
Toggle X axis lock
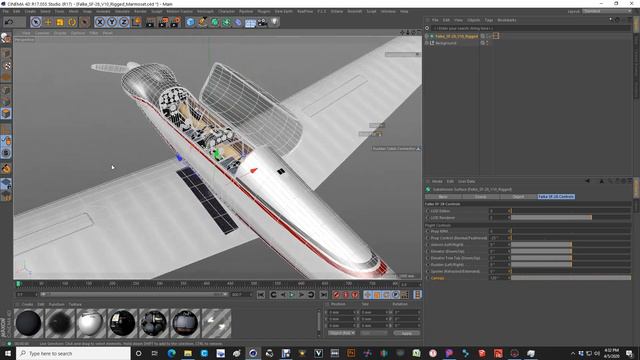point(100,22)
